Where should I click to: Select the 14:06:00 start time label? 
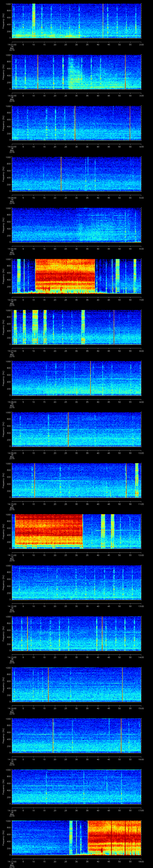click(x=12, y=300)
